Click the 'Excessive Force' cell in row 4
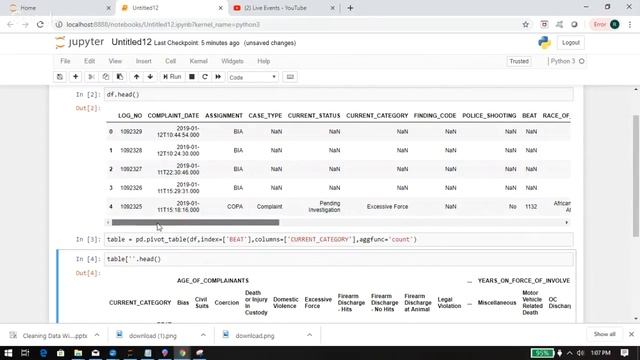Viewport: 640px width, 360px height. click(x=387, y=207)
